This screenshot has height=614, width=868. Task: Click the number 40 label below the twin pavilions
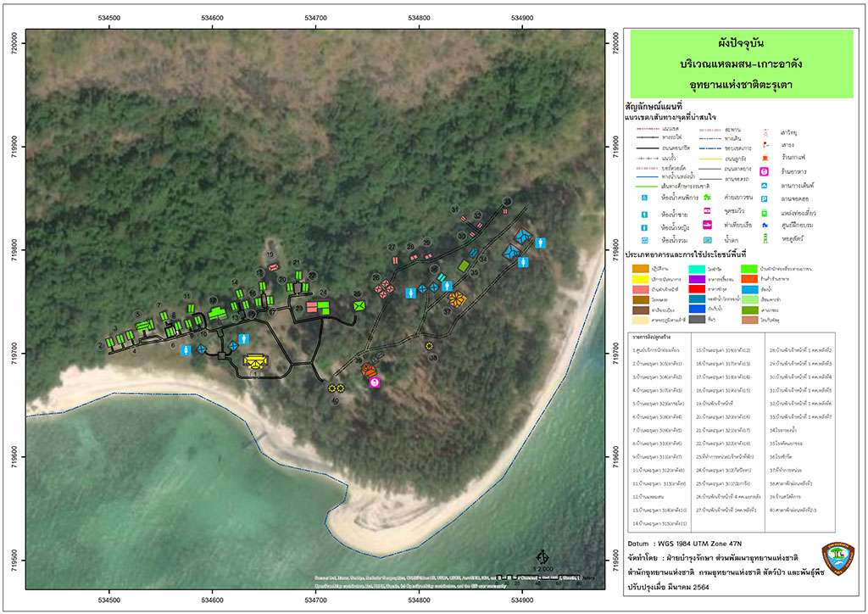(x=335, y=401)
